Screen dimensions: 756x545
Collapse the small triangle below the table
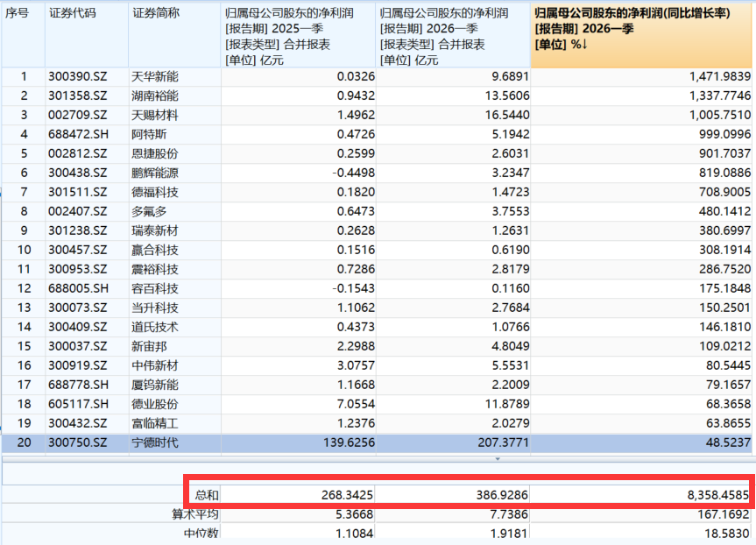click(498, 458)
